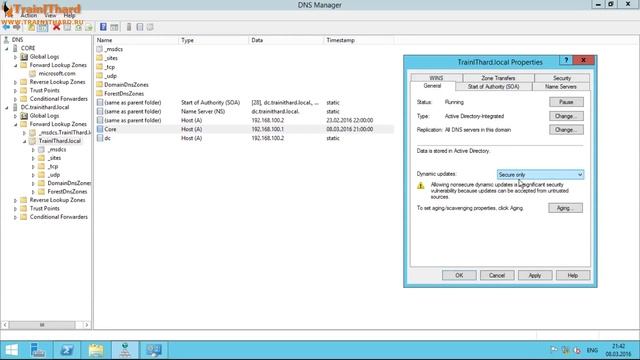Open the Dynamic updates dropdown
Viewport: 640px width, 360px height.
tap(540, 174)
